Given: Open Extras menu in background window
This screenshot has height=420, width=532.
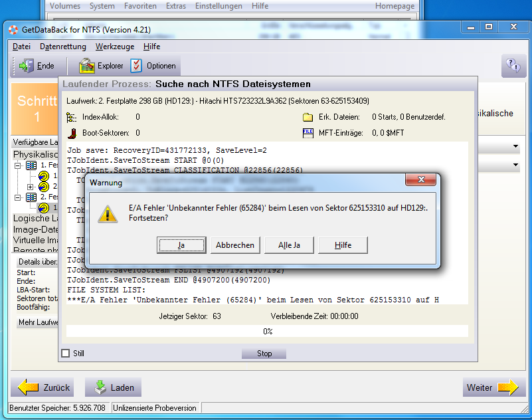Looking at the screenshot, I should pos(176,6).
